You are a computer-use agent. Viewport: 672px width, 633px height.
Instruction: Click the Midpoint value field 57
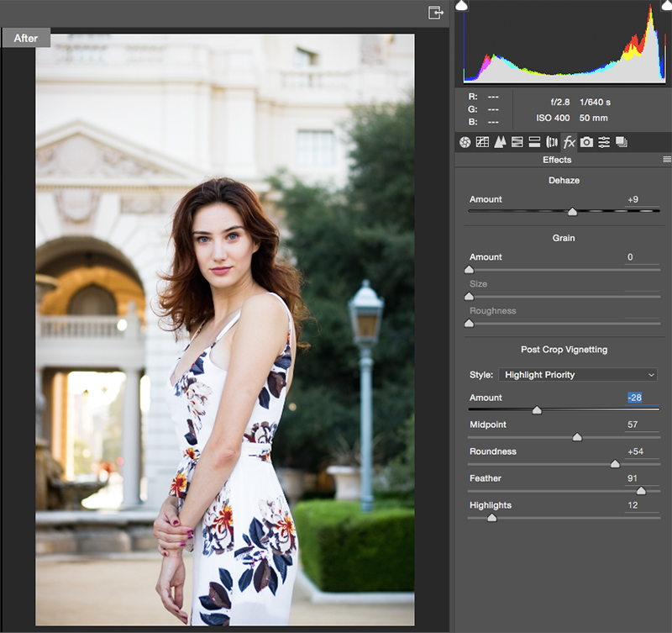click(x=641, y=425)
